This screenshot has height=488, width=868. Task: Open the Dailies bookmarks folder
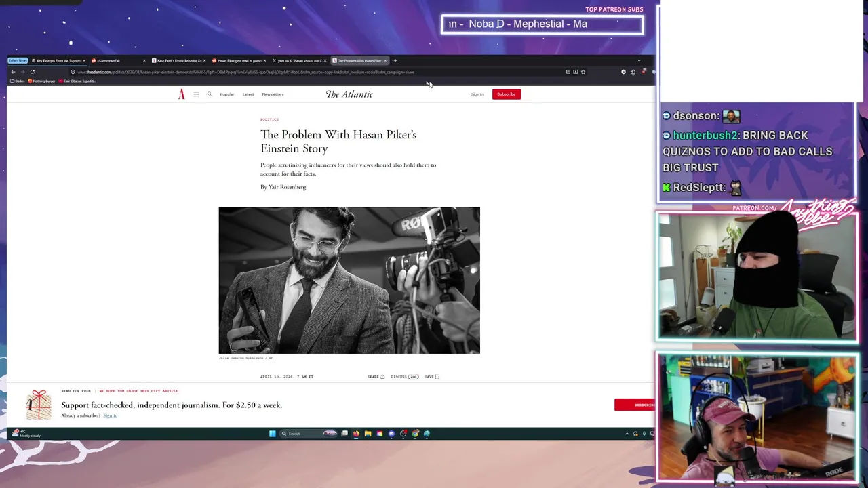[x=17, y=81]
